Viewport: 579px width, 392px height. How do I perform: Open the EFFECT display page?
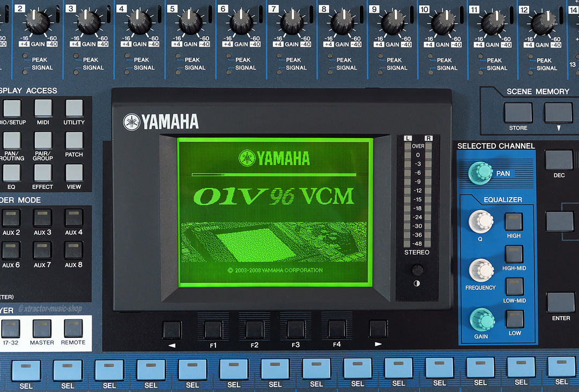point(43,173)
